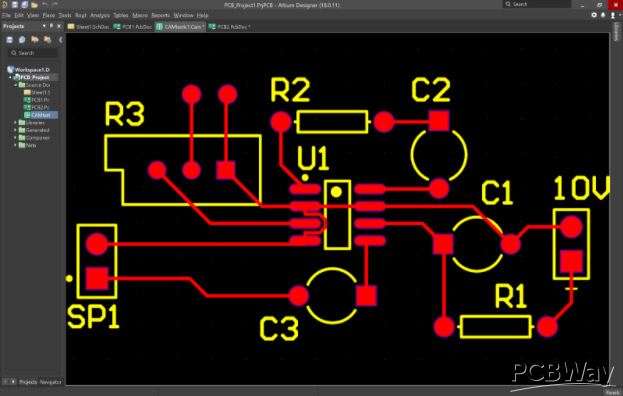
Task: Click the Search field in Projects panel
Action: tap(33, 53)
